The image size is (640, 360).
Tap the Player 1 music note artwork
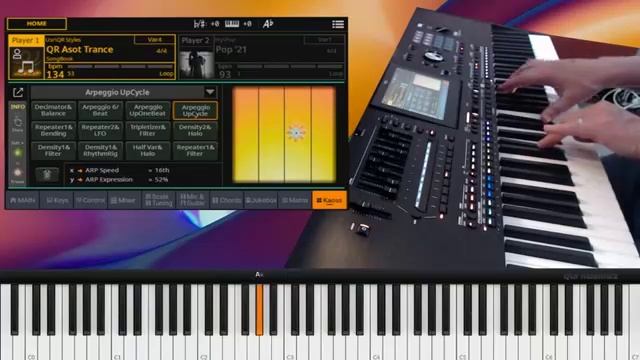[x=27, y=63]
